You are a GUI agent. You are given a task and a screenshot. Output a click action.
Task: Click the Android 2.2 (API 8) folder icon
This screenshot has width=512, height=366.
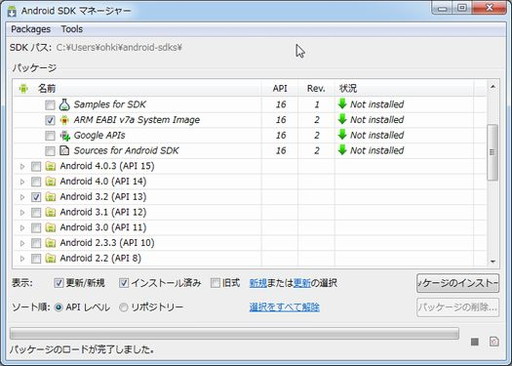click(50, 258)
